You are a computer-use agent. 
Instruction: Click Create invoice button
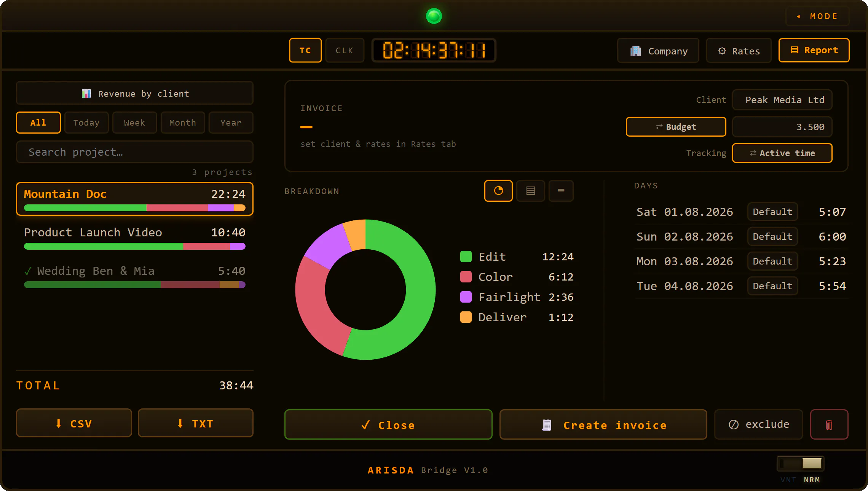[x=603, y=424]
